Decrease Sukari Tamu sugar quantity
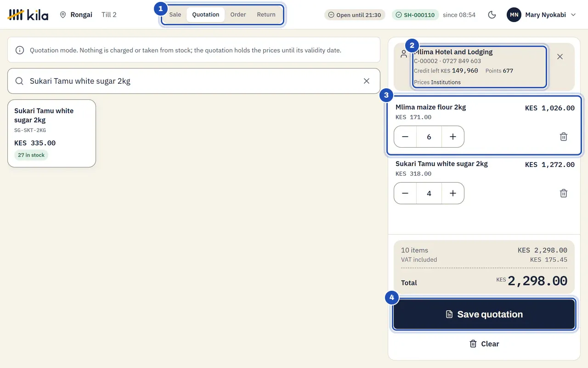Screen dimensions: 588x368 (405, 193)
